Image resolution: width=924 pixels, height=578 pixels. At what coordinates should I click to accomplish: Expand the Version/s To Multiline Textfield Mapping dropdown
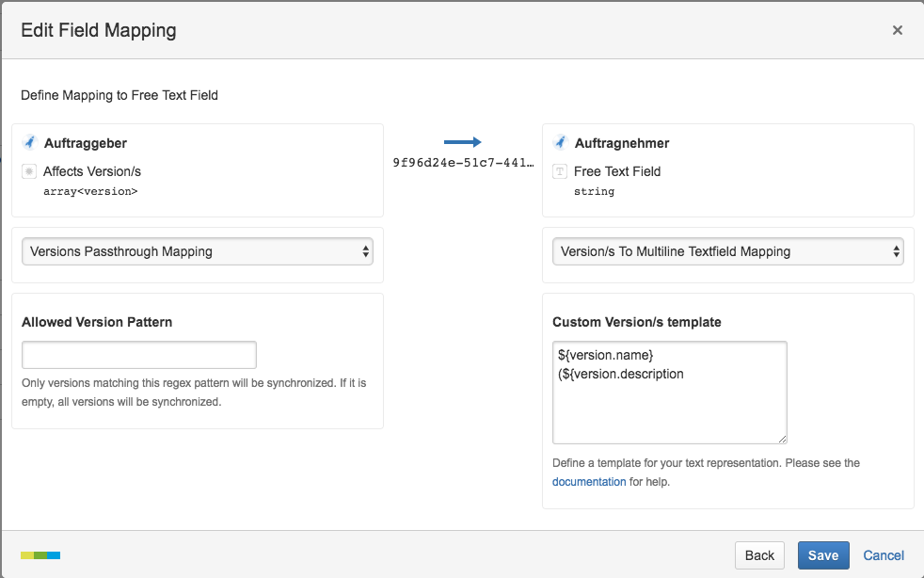pos(727,251)
